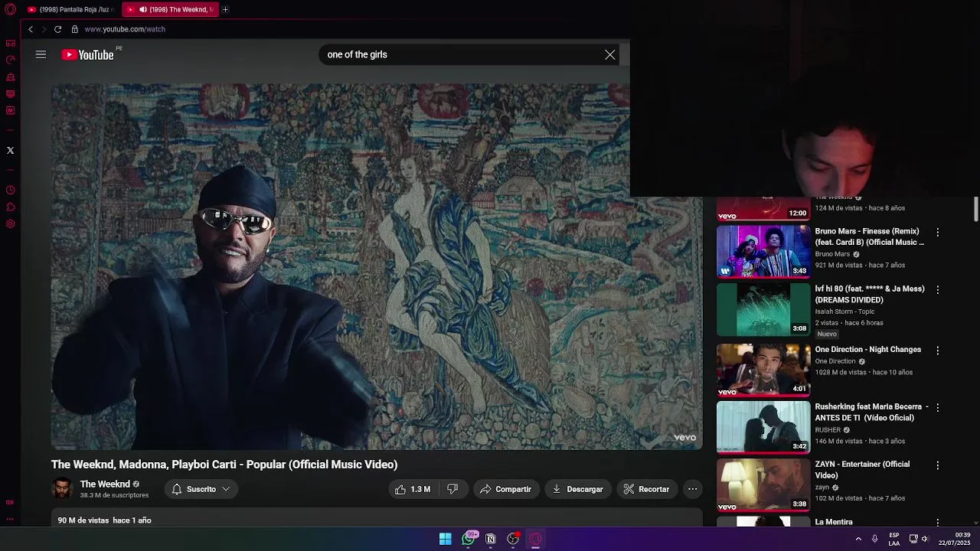Viewport: 980px width, 551px height.
Task: Reload the page
Action: click(57, 29)
